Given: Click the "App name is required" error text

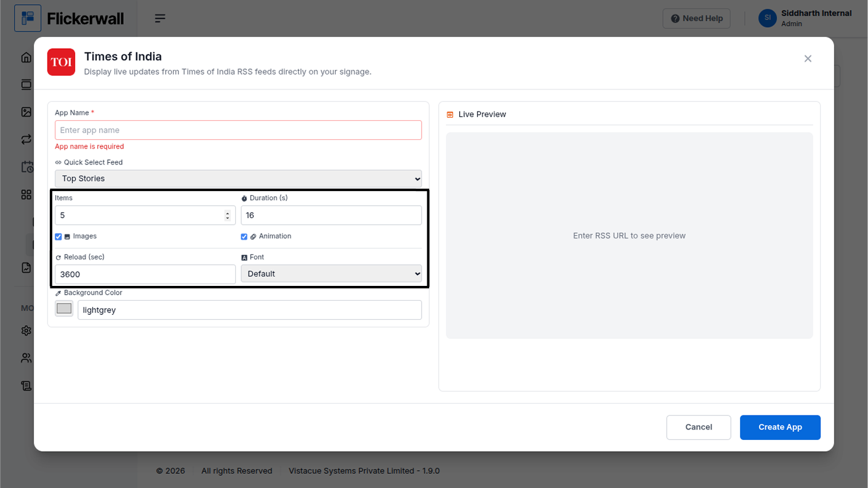Looking at the screenshot, I should pos(89,147).
